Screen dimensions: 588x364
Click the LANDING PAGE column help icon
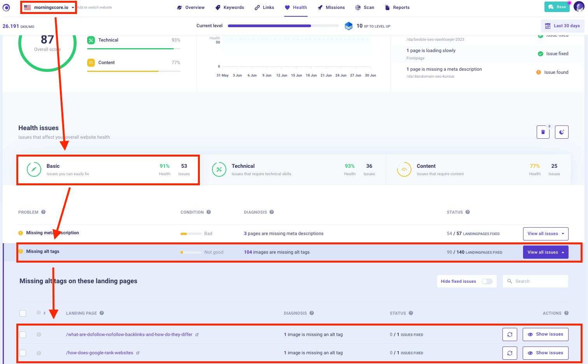click(x=101, y=313)
